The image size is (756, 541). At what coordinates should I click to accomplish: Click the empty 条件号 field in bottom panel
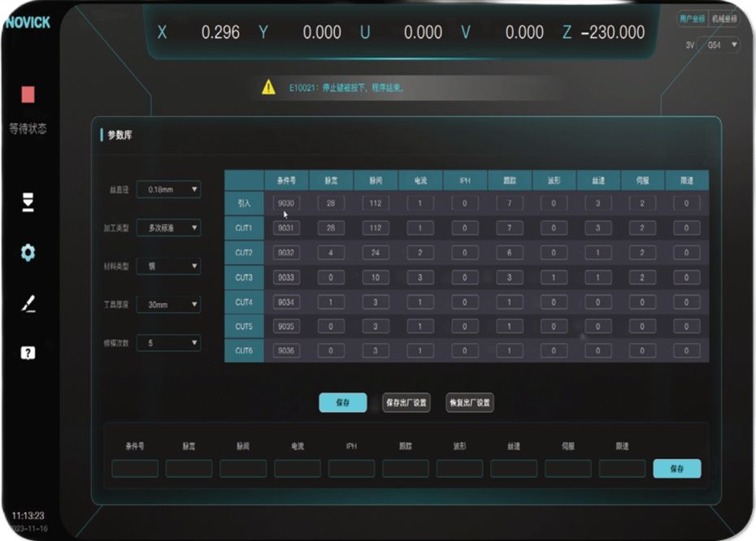click(x=135, y=469)
